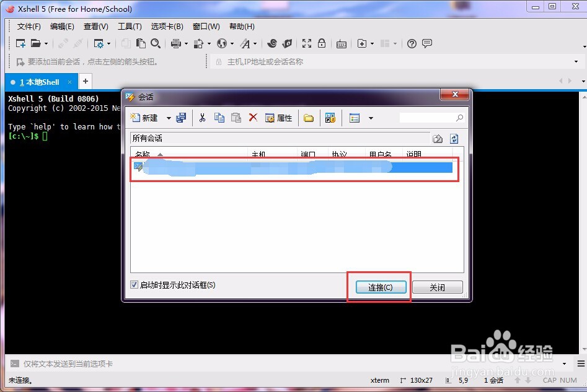Click the yellow folder icon in dialog
This screenshot has width=587, height=392.
[x=309, y=118]
